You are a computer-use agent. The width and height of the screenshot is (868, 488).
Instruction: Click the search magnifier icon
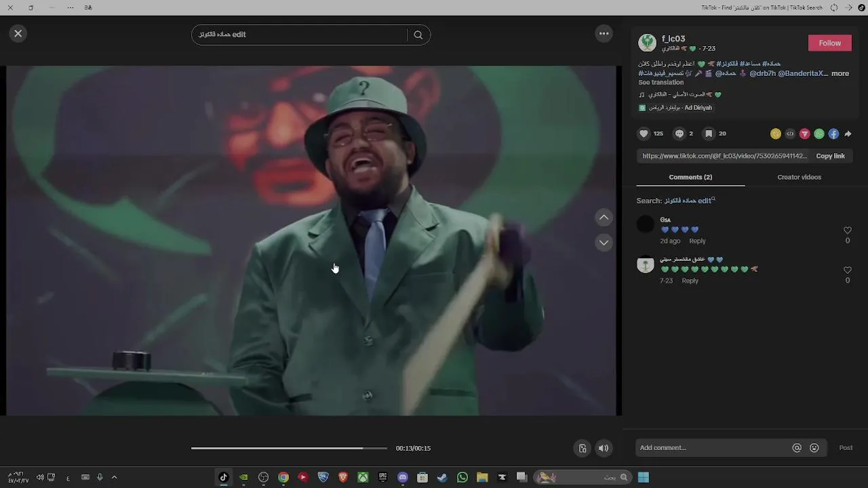[x=418, y=35]
